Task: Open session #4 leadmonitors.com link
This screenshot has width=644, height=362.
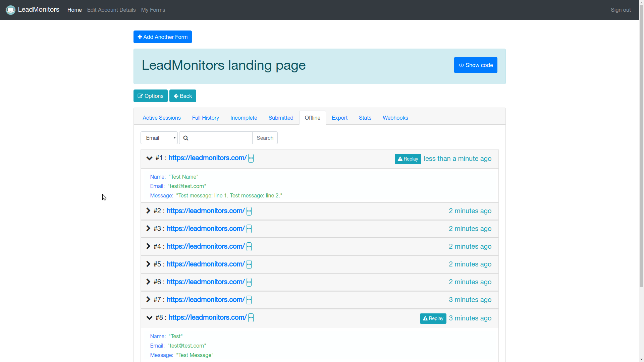Action: [x=206, y=246]
